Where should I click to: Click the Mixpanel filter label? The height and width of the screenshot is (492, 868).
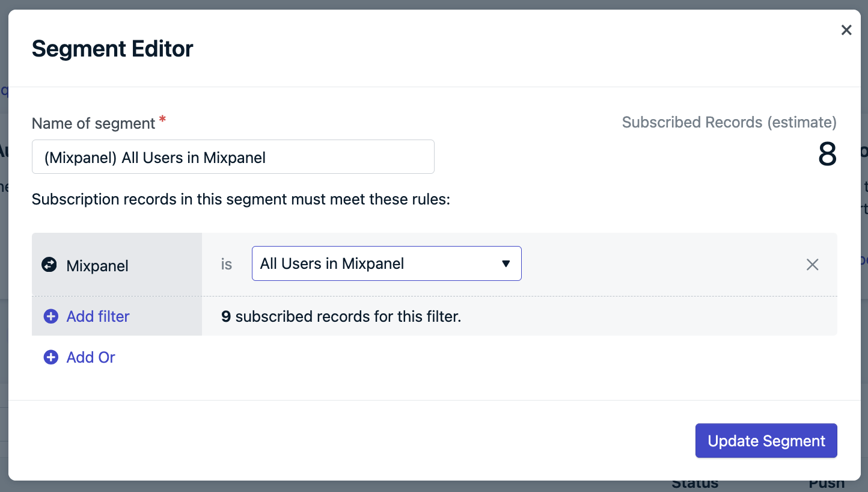pyautogui.click(x=97, y=266)
